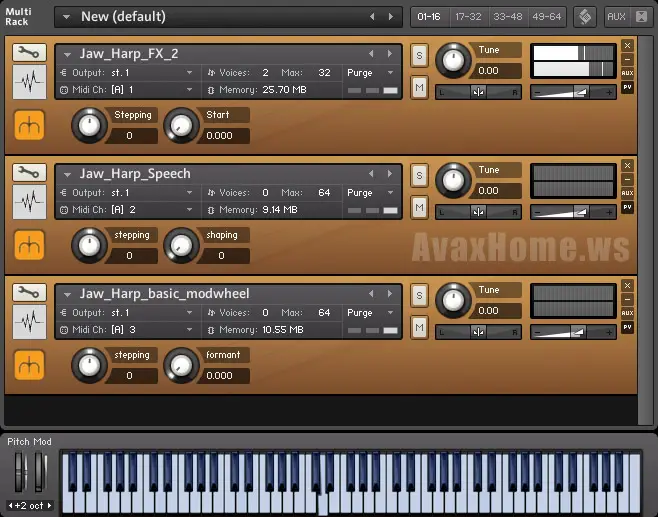Screen dimensions: 658x517
Task: Click the waveform instrument icon of Jaw_Harp_FX_2
Action: click(29, 82)
